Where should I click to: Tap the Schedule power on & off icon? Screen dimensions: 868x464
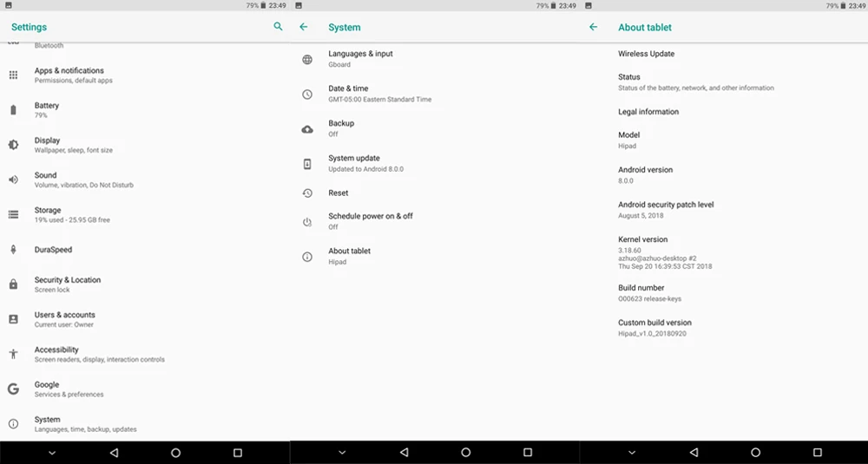pyautogui.click(x=307, y=222)
